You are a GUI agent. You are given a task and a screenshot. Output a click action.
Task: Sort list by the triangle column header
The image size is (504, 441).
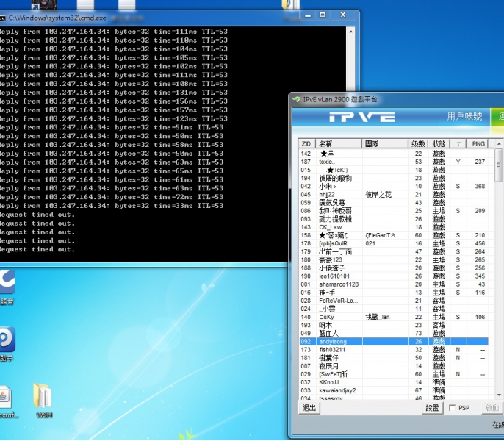(458, 143)
